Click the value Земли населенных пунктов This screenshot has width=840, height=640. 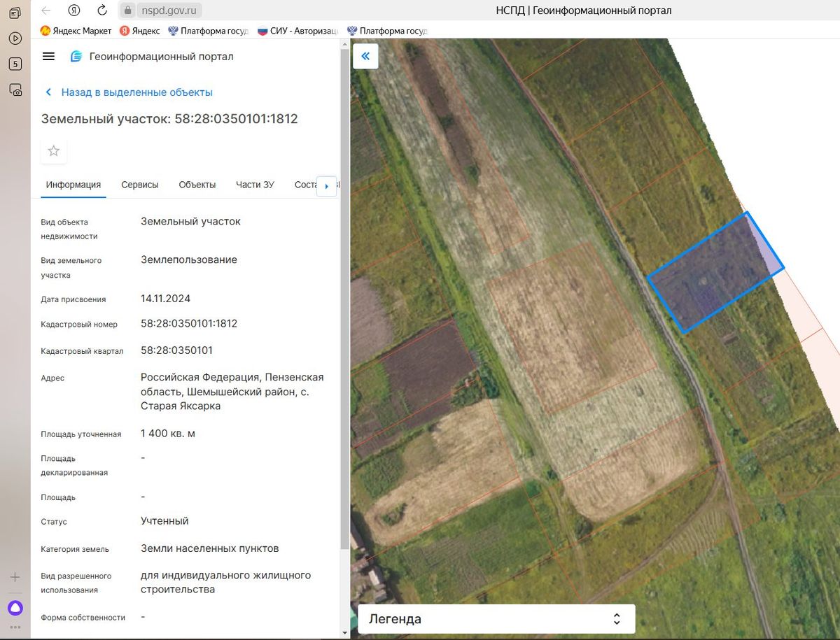[210, 548]
